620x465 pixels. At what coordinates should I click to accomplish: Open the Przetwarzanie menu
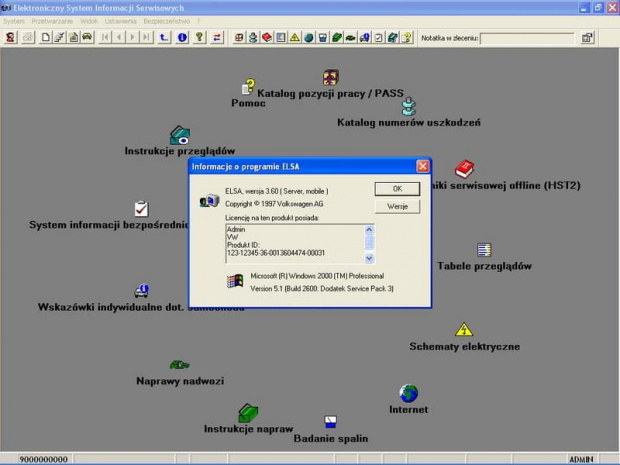tap(52, 21)
